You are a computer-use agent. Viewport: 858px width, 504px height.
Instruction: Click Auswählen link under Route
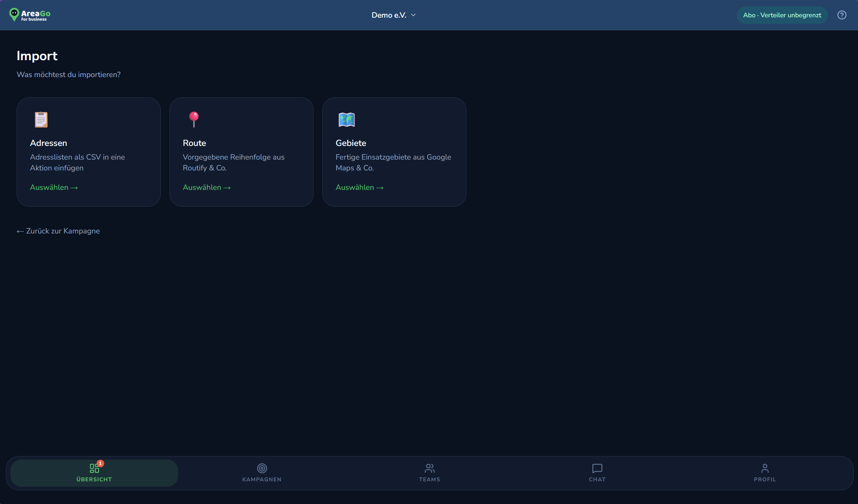207,187
